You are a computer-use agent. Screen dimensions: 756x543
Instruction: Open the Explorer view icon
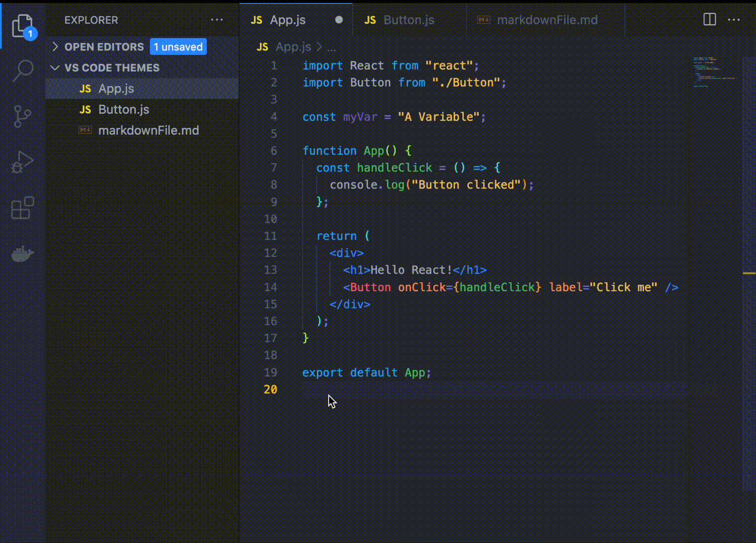click(22, 25)
